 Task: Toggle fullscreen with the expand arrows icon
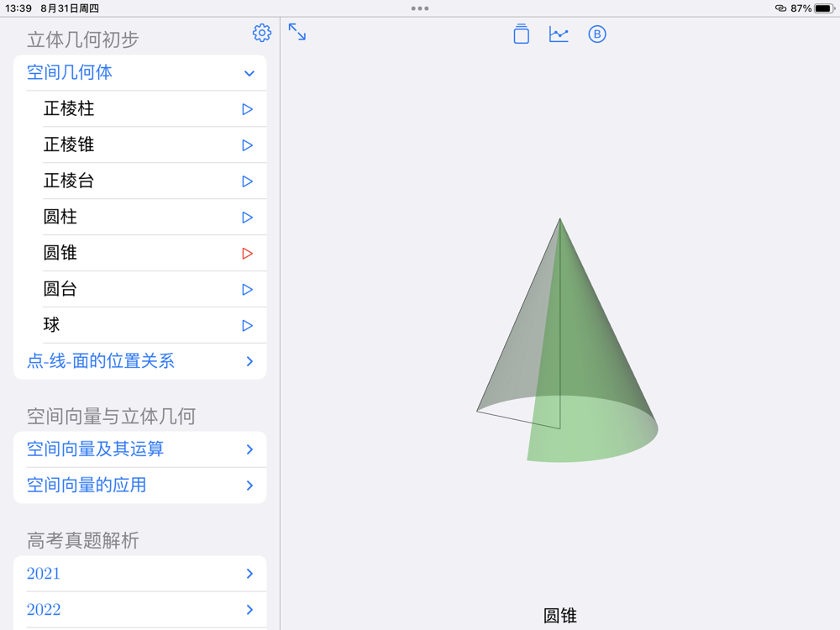[297, 32]
